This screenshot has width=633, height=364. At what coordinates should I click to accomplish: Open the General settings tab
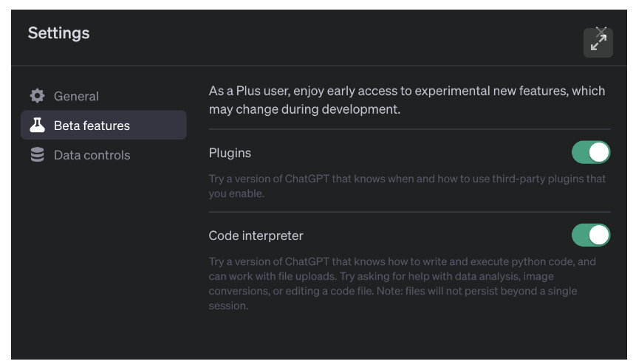(103, 96)
